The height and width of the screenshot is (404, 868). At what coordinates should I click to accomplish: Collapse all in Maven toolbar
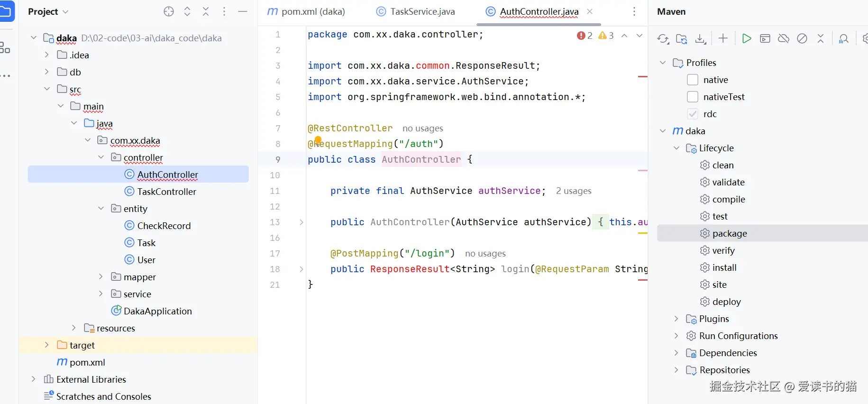821,38
